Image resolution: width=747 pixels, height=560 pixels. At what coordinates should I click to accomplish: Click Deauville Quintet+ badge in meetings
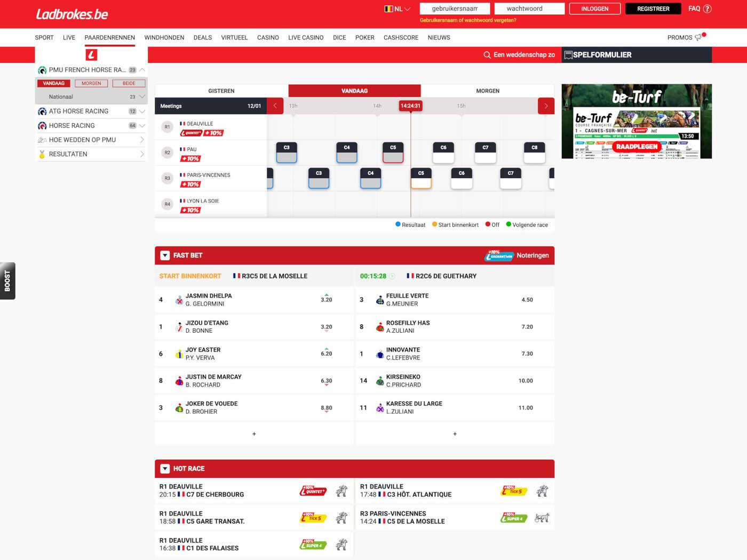[191, 133]
